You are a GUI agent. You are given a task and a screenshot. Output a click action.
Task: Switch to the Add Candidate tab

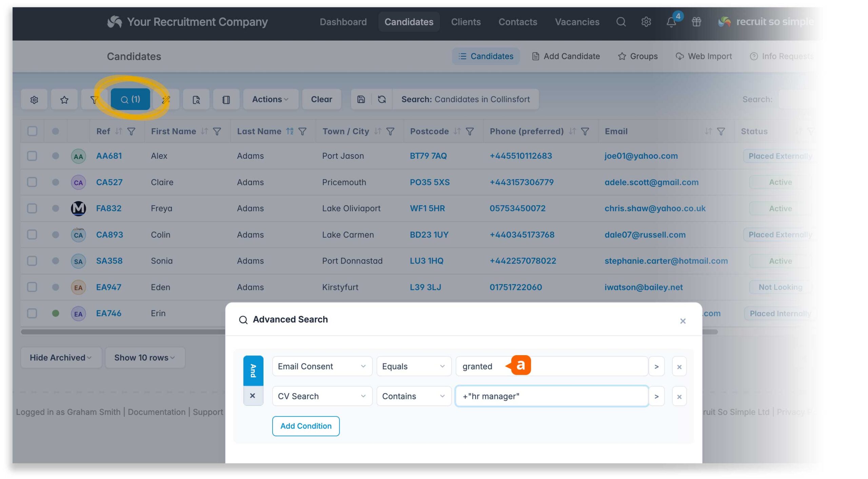(566, 56)
